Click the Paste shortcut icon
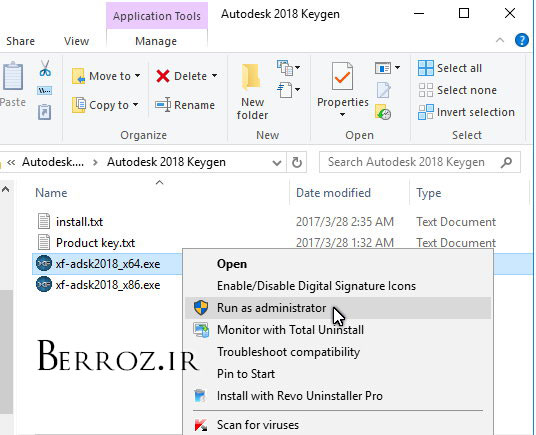Image resolution: width=536 pixels, height=435 pixels. coord(45,112)
